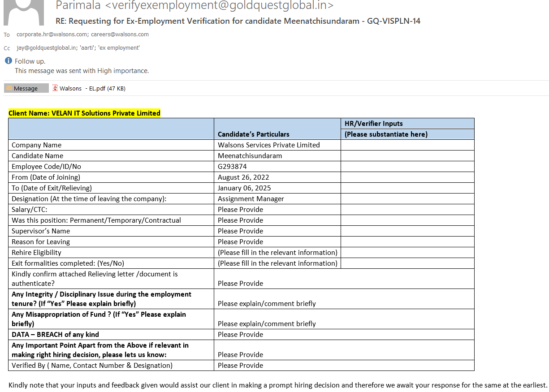Click Cc recipient jay@goldquestglobal.in

(47, 47)
